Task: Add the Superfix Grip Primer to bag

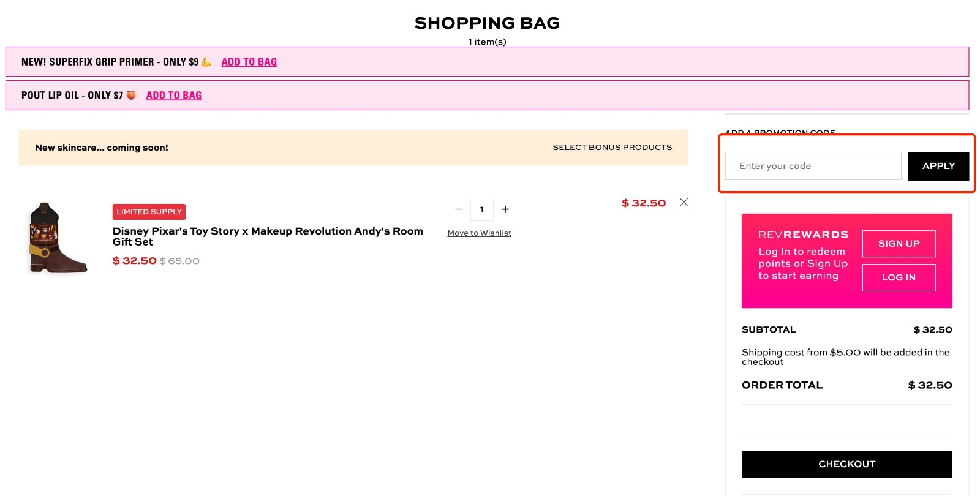Action: click(x=249, y=62)
